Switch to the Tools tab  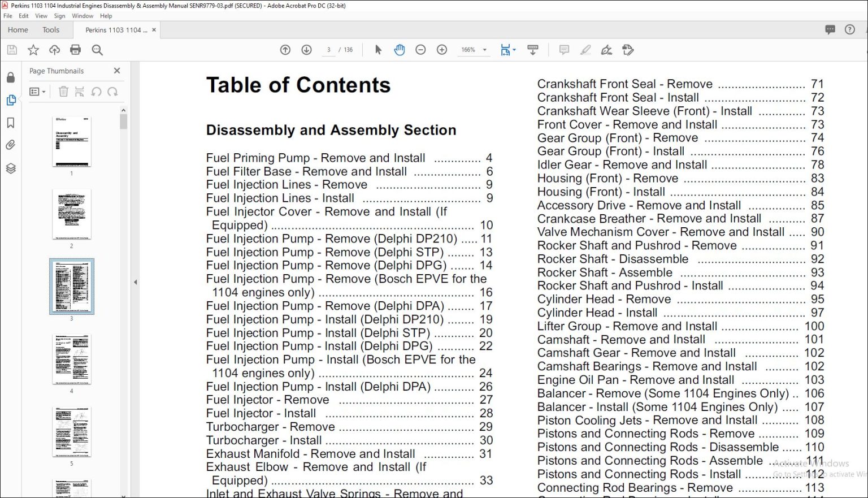pyautogui.click(x=51, y=30)
